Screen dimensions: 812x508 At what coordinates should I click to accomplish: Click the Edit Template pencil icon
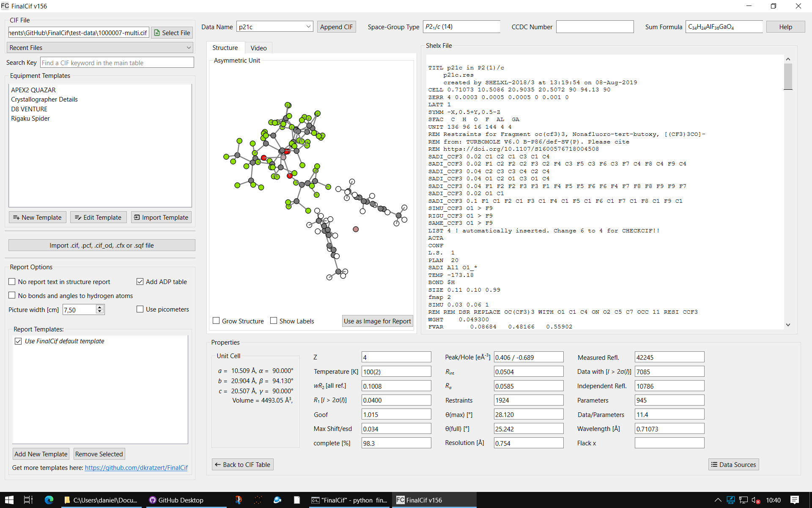(78, 218)
